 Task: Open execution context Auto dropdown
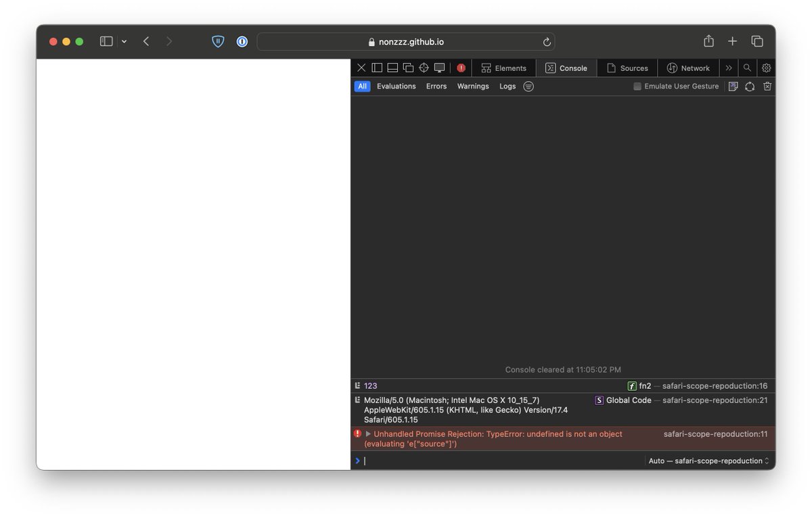click(708, 461)
